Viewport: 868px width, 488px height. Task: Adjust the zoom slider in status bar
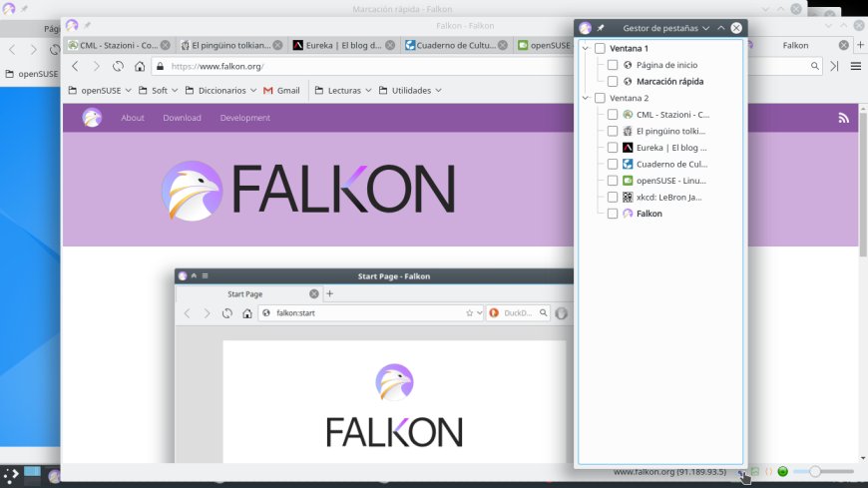tap(816, 471)
